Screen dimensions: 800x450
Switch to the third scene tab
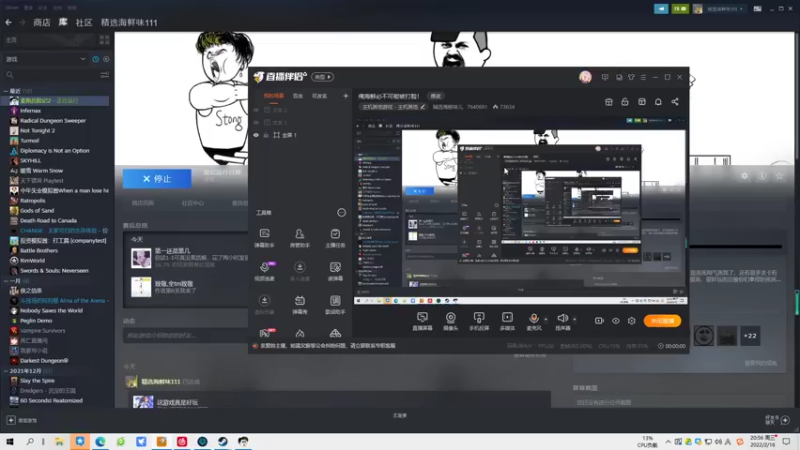tap(319, 96)
